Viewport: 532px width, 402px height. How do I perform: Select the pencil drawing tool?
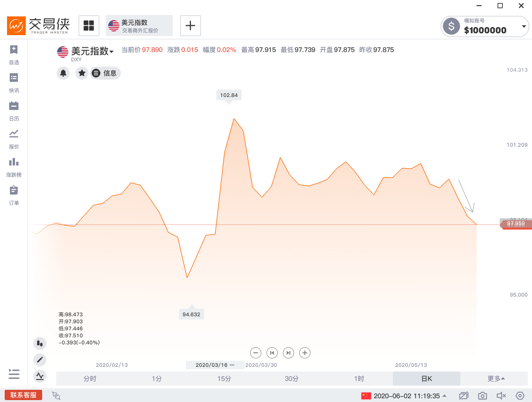pyautogui.click(x=40, y=360)
